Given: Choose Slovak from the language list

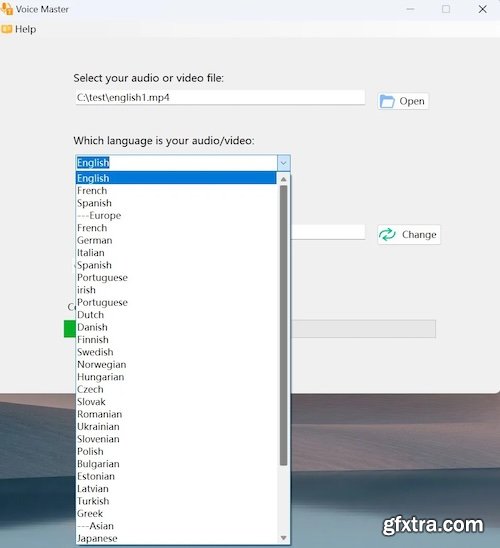Looking at the screenshot, I should tap(176, 402).
